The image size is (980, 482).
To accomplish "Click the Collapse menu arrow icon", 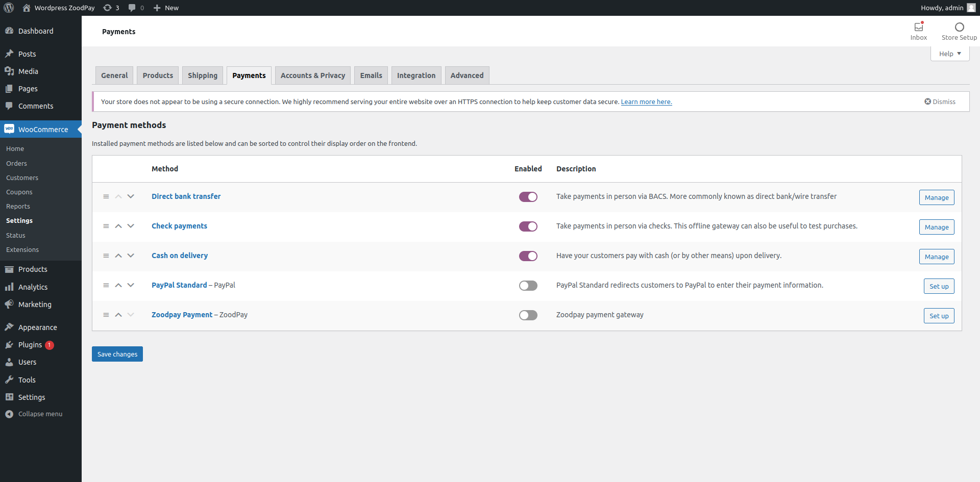I will click(9, 414).
